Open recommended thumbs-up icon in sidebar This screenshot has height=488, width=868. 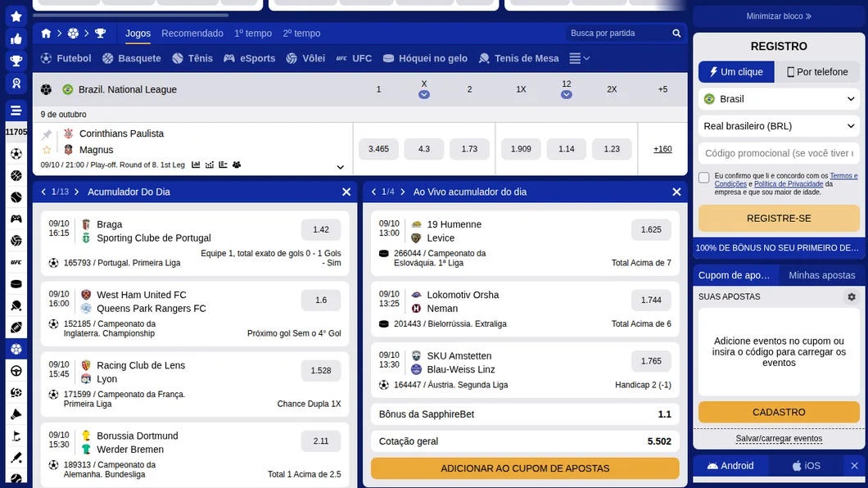click(x=16, y=38)
